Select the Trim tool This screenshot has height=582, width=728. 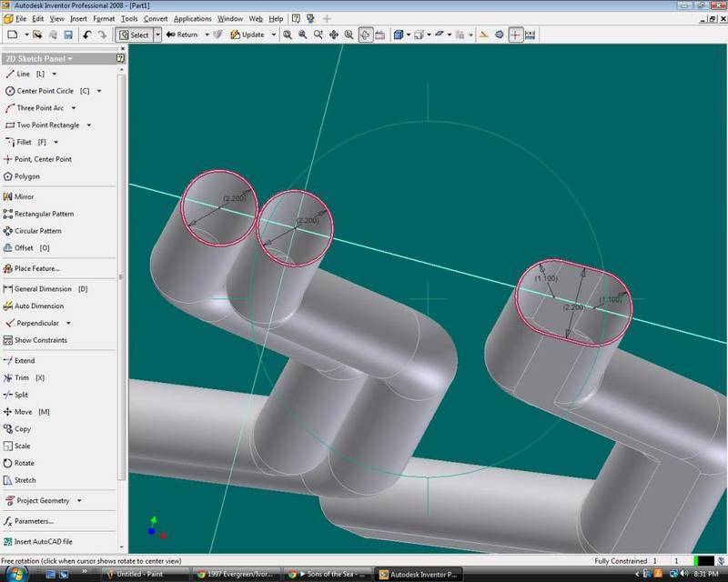[x=22, y=377]
